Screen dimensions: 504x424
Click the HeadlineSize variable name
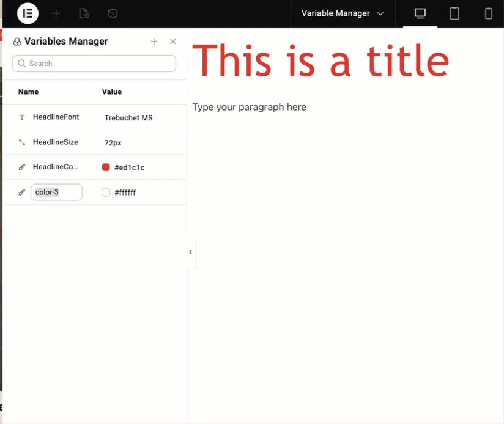pos(56,142)
